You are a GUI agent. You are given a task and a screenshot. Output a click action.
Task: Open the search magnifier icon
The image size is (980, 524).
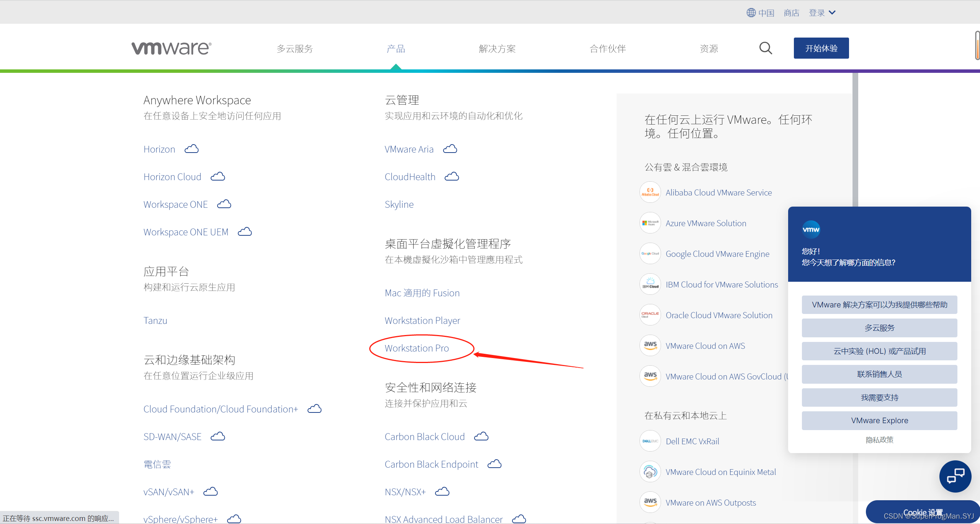click(766, 48)
